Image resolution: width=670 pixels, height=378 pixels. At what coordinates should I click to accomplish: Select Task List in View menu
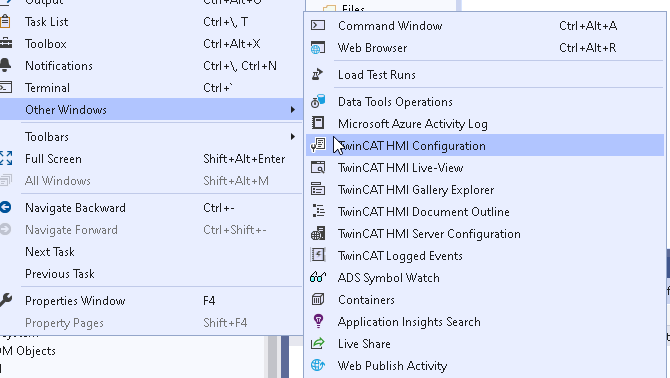(150, 22)
